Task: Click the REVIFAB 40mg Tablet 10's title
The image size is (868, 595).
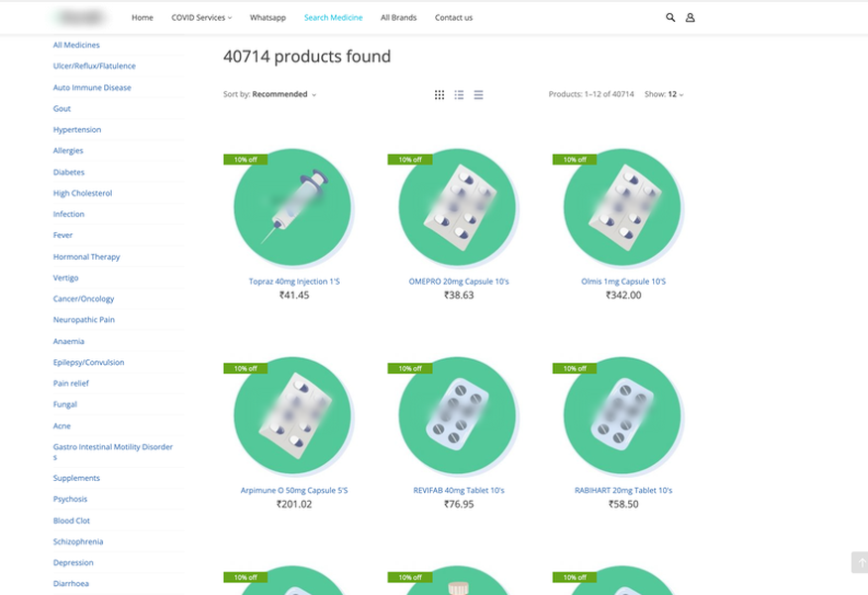Action: 459,490
